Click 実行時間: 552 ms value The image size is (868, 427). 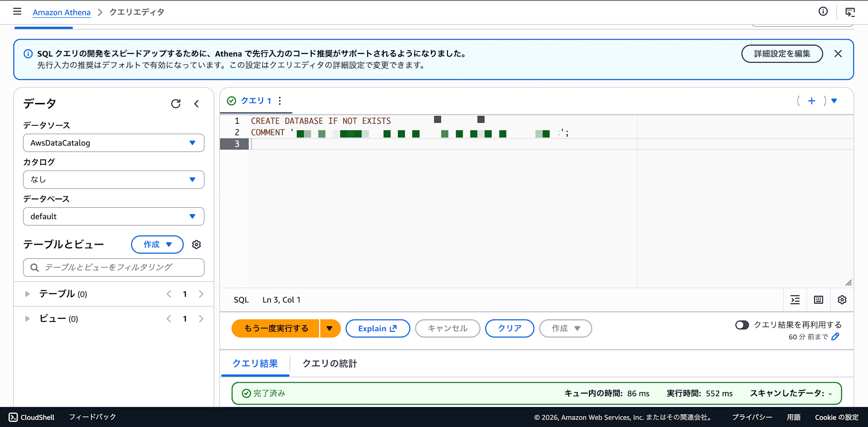[x=700, y=393]
